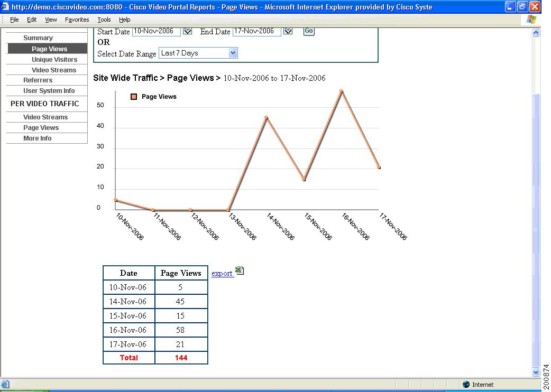Open the Last 7 Days date range dropdown
The image size is (551, 392).
click(233, 53)
